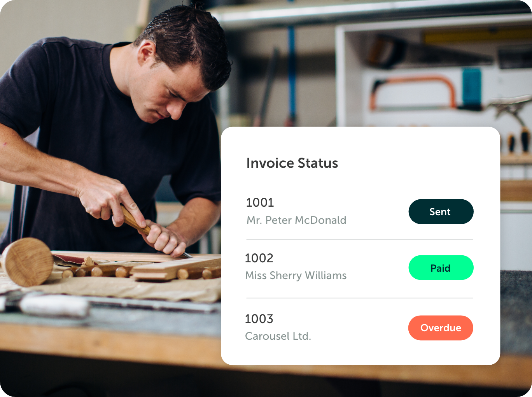Image resolution: width=532 pixels, height=397 pixels.
Task: Select the green Paid status badge
Action: click(441, 268)
